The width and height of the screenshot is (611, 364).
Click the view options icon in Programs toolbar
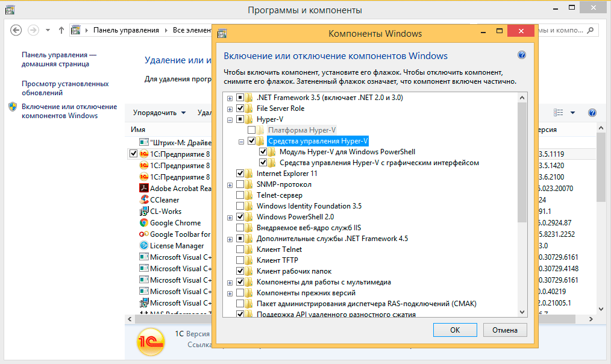click(x=558, y=113)
